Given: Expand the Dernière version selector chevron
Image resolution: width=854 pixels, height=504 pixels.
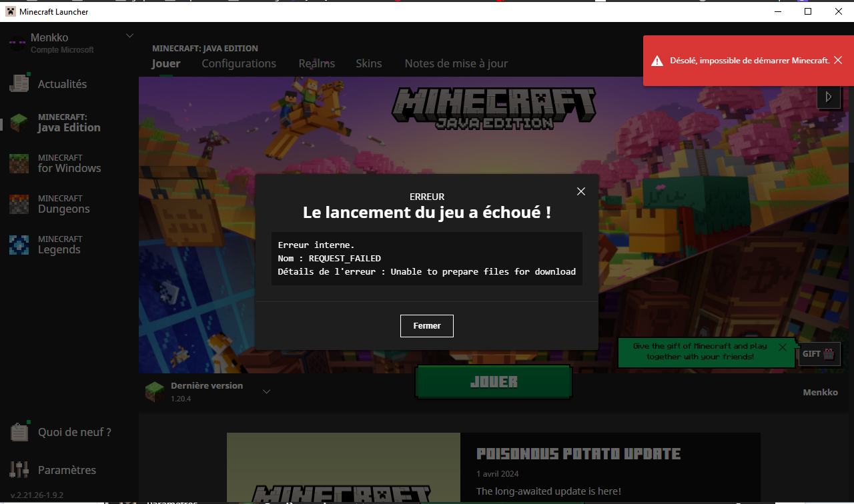Looking at the screenshot, I should click(266, 391).
